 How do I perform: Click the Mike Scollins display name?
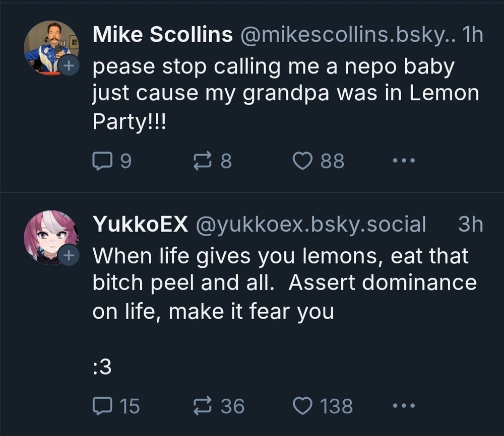tap(163, 35)
